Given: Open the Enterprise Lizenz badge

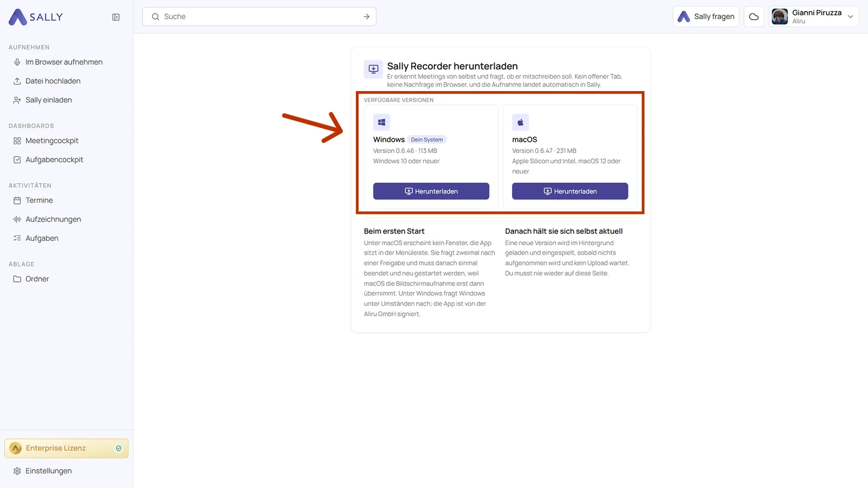Looking at the screenshot, I should point(66,448).
